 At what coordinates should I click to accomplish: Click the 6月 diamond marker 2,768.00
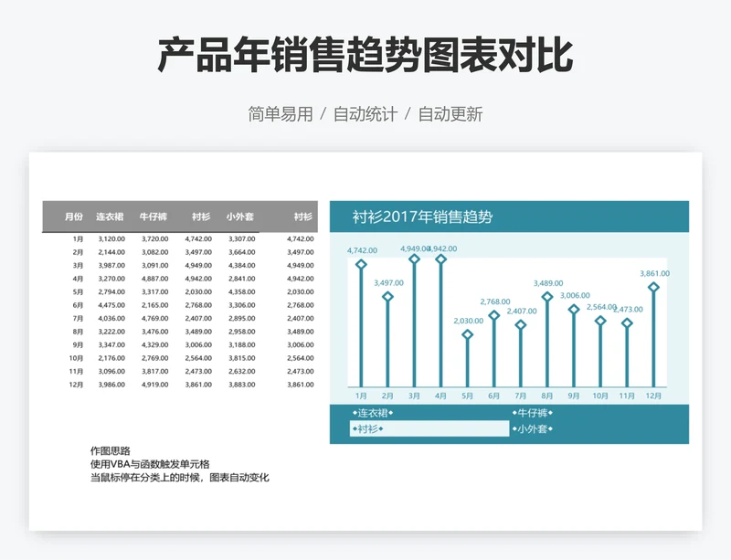[x=493, y=315]
